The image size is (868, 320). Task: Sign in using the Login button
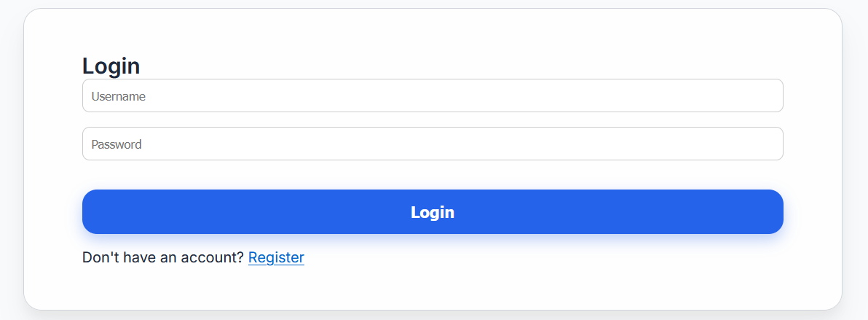(x=433, y=212)
